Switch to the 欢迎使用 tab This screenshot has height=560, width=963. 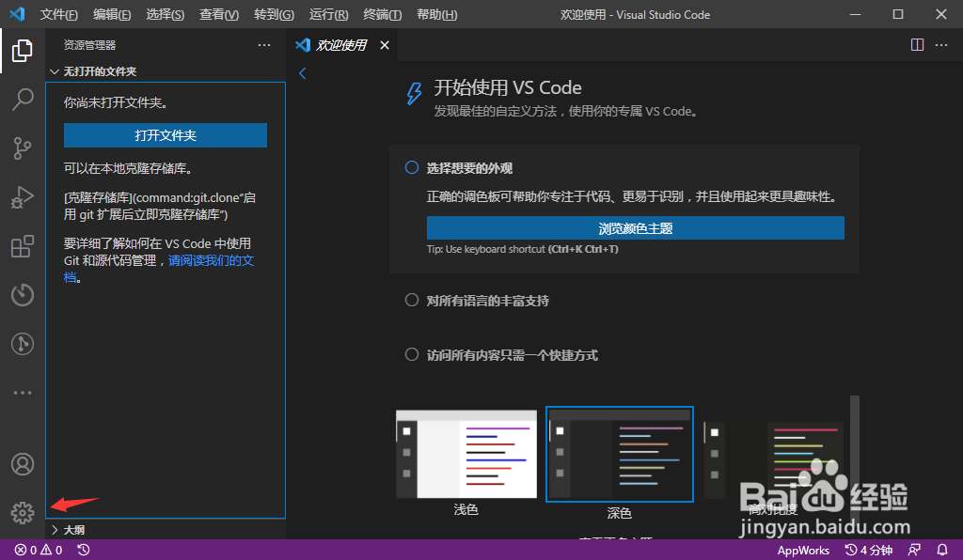tap(340, 45)
